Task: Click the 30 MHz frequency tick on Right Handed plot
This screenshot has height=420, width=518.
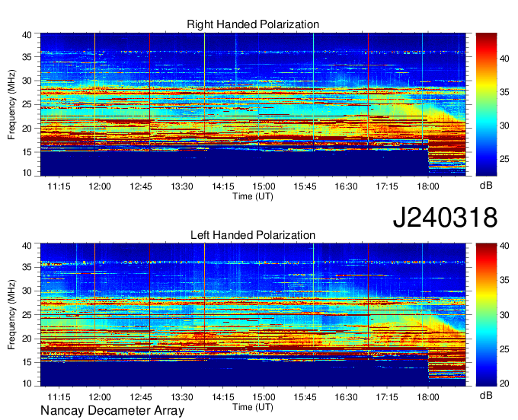Action: coord(27,81)
